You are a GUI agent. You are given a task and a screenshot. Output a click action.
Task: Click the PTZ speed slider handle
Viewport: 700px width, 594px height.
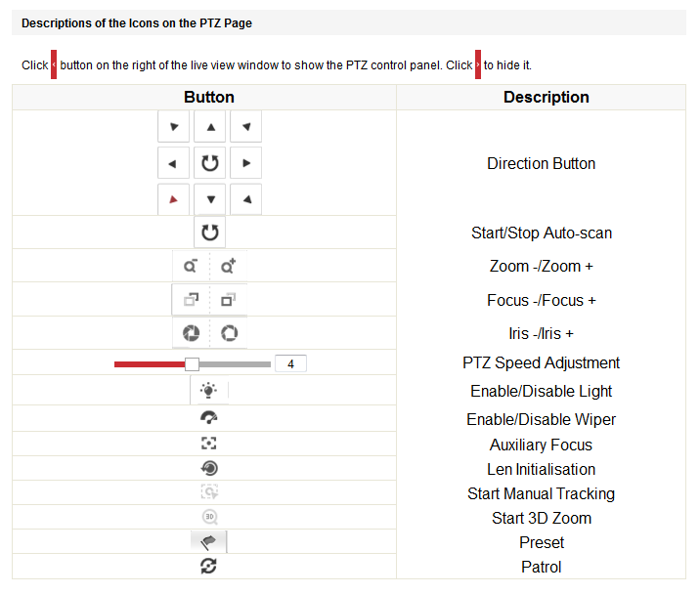pos(192,363)
